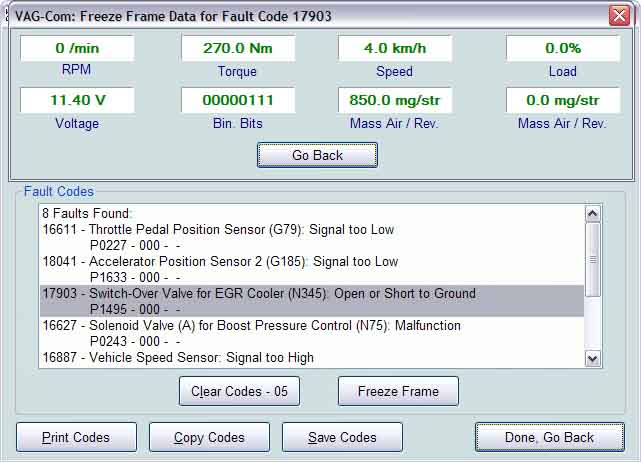Click the fault list scroll down arrow
Screen dimensions: 641x462
[x=592, y=359]
